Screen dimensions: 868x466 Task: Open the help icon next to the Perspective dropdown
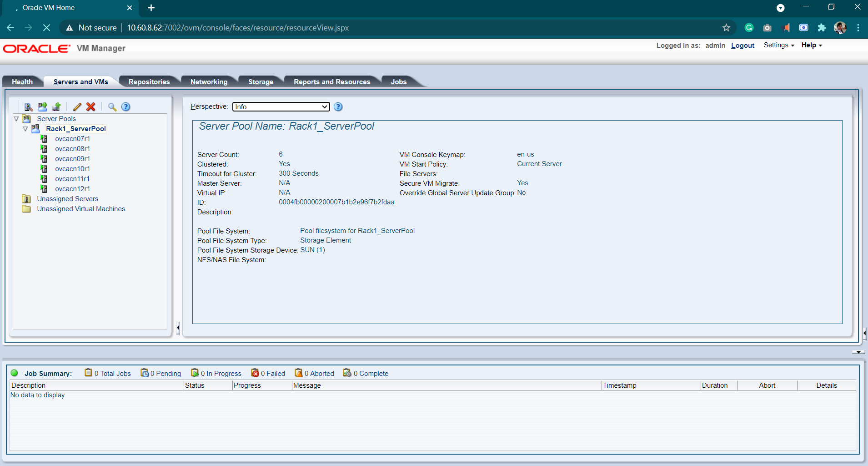[338, 107]
